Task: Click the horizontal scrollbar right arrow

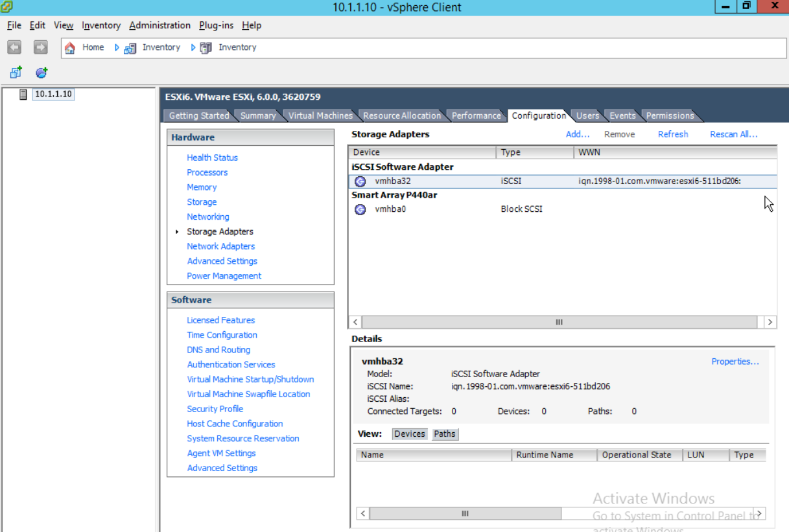Action: click(x=769, y=321)
